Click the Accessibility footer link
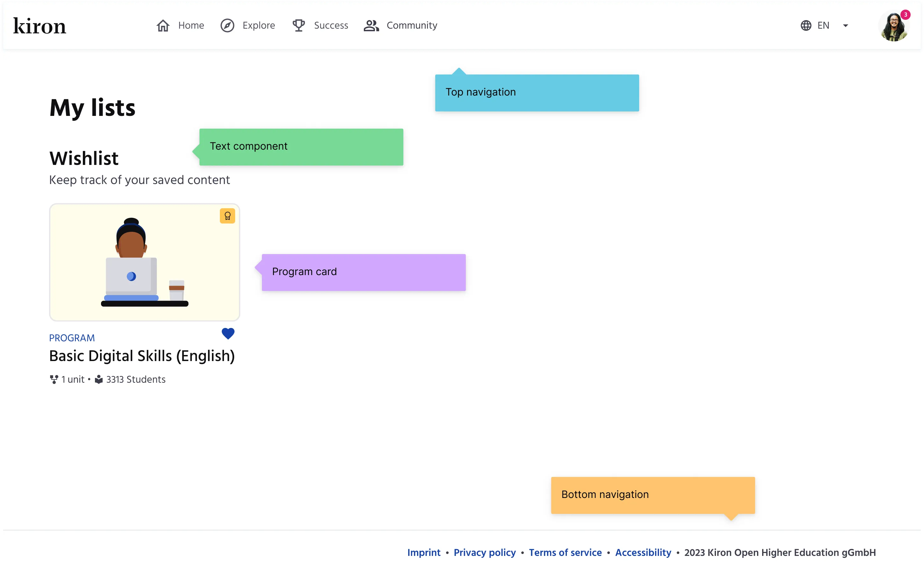The height and width of the screenshot is (575, 924). pyautogui.click(x=643, y=553)
